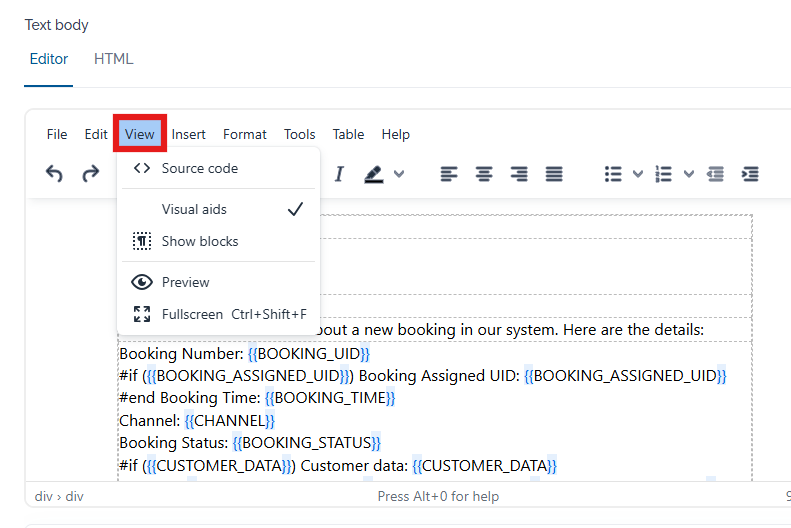This screenshot has height=528, width=791.
Task: Click the 'Booking Assigned UID:' text
Action: [x=439, y=376]
